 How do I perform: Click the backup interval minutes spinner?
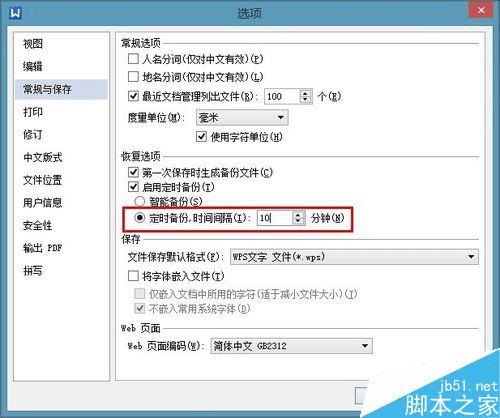[298, 218]
